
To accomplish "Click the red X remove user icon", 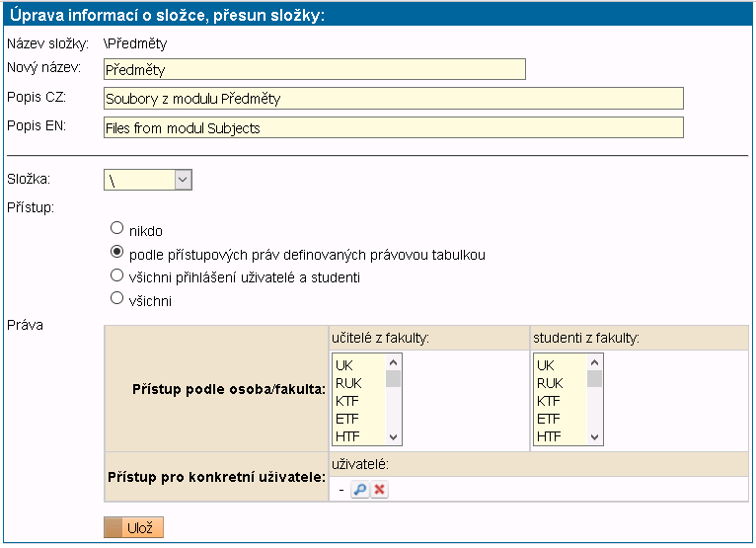I will (x=379, y=490).
